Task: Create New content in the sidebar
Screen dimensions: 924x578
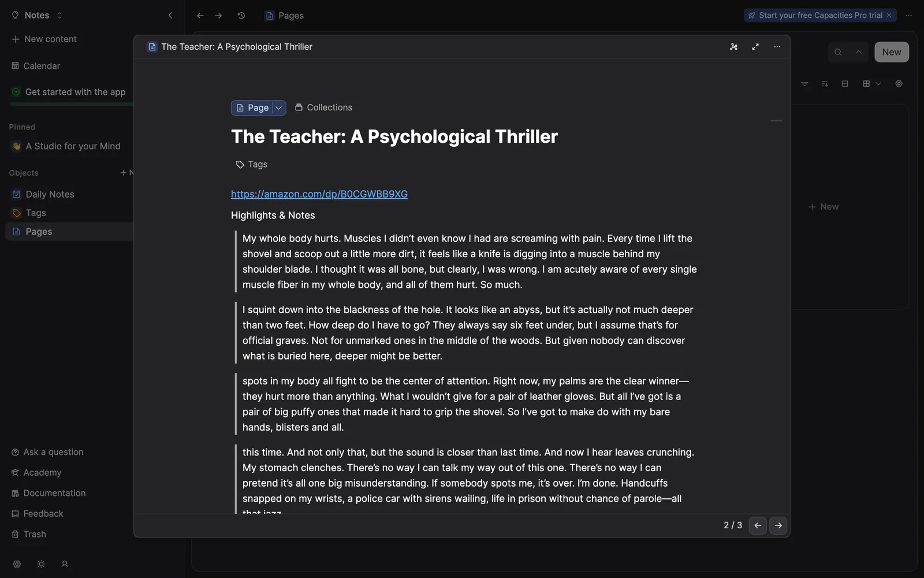Action: (44, 39)
